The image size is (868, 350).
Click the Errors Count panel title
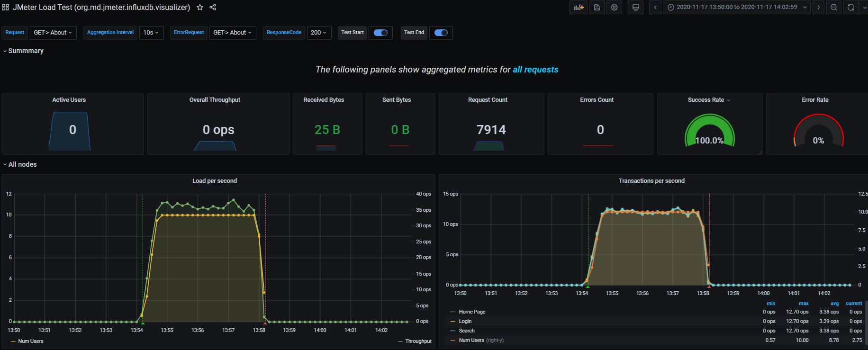pyautogui.click(x=597, y=100)
